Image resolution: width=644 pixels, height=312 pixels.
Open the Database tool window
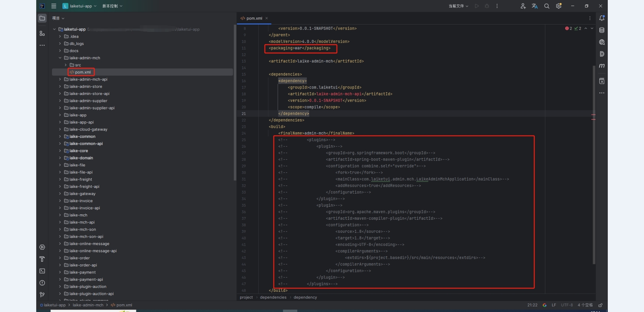(x=602, y=30)
